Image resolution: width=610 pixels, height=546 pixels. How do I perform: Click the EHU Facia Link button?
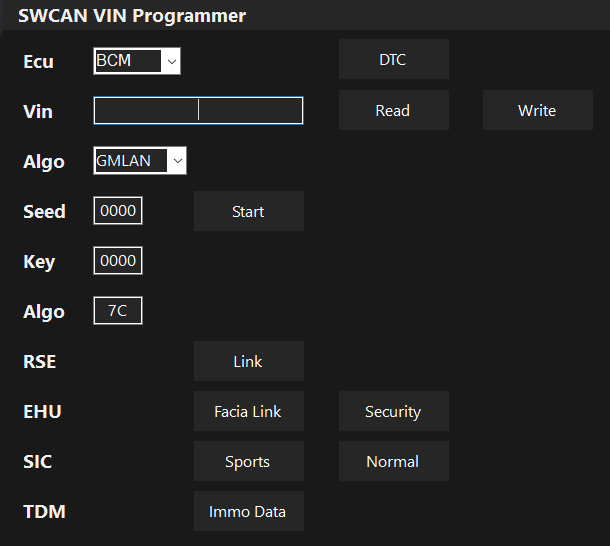click(249, 411)
